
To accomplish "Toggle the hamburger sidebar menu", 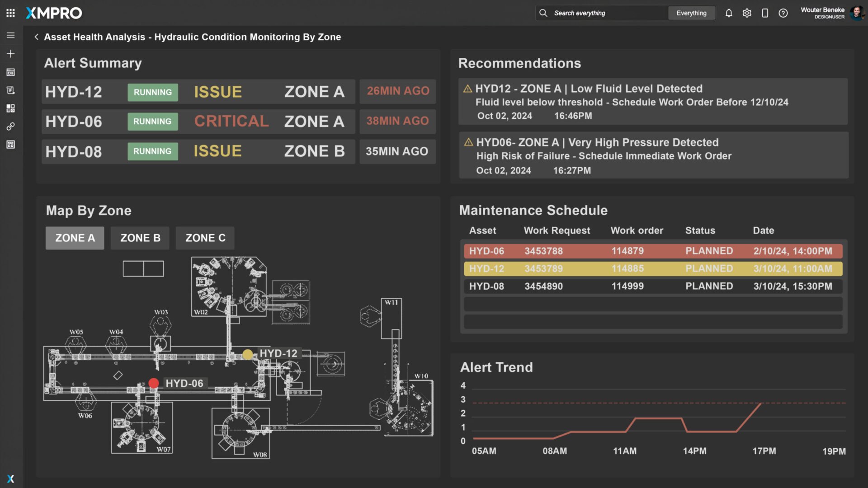I will [x=11, y=35].
